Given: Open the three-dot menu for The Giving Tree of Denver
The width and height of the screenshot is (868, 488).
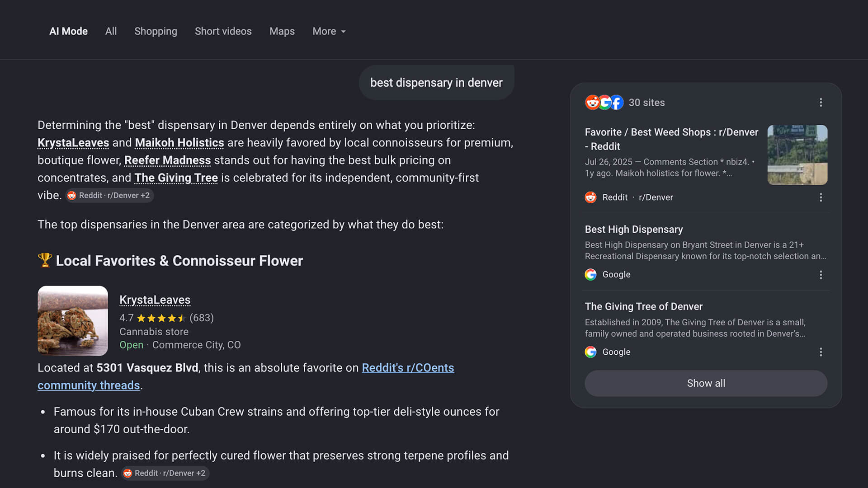Looking at the screenshot, I should (821, 352).
